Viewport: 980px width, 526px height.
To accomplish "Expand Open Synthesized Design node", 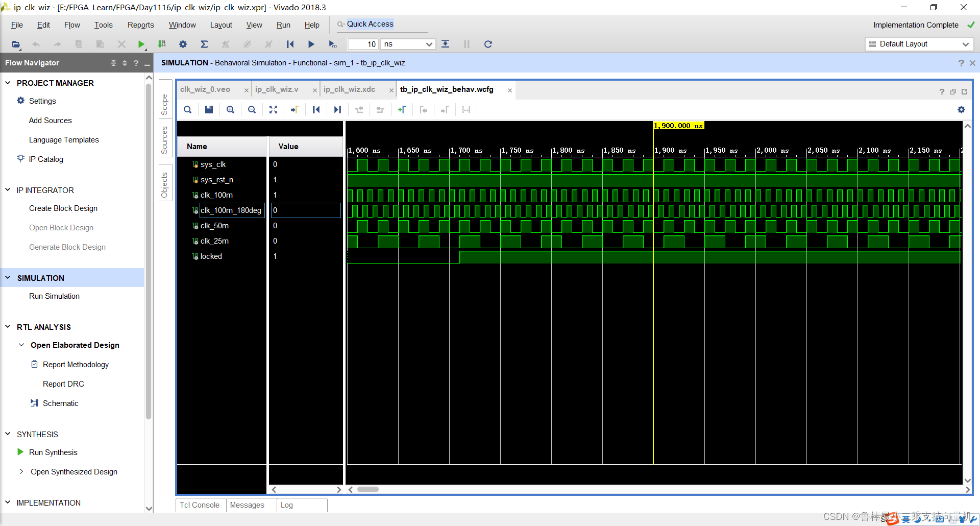I will [21, 472].
